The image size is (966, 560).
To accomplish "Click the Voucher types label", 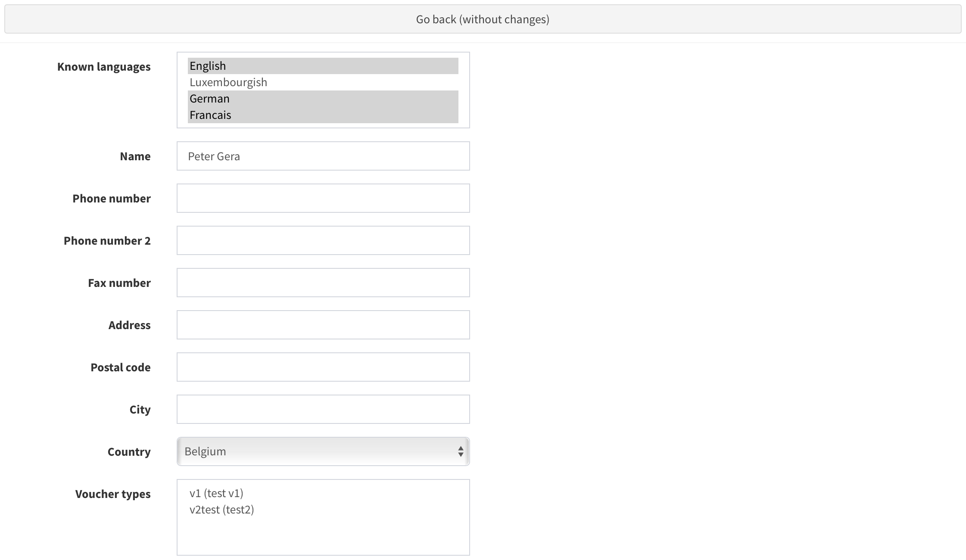I will (113, 494).
